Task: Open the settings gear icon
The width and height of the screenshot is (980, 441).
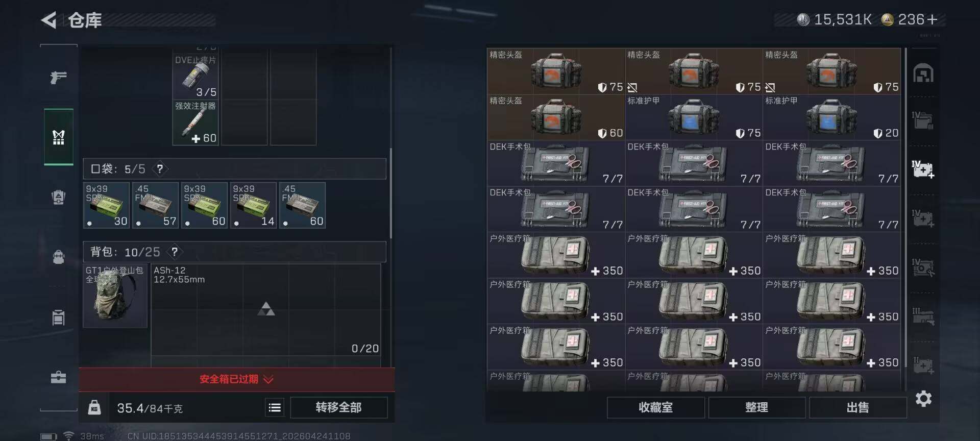Action: (x=923, y=399)
